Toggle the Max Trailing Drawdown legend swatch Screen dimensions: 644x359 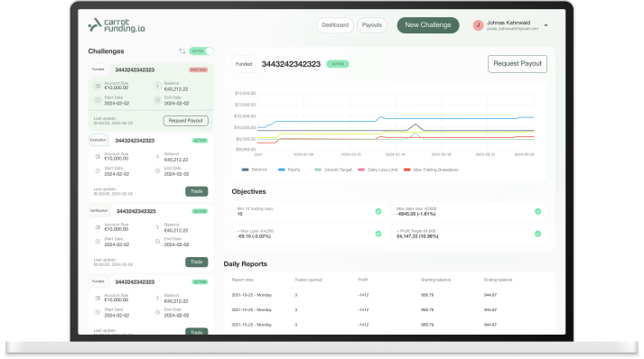(x=407, y=170)
